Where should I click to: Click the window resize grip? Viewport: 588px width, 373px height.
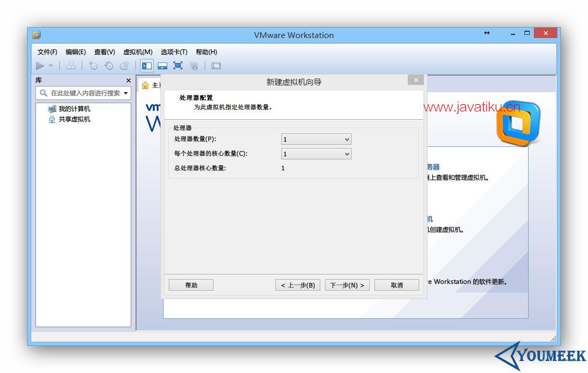[554, 338]
